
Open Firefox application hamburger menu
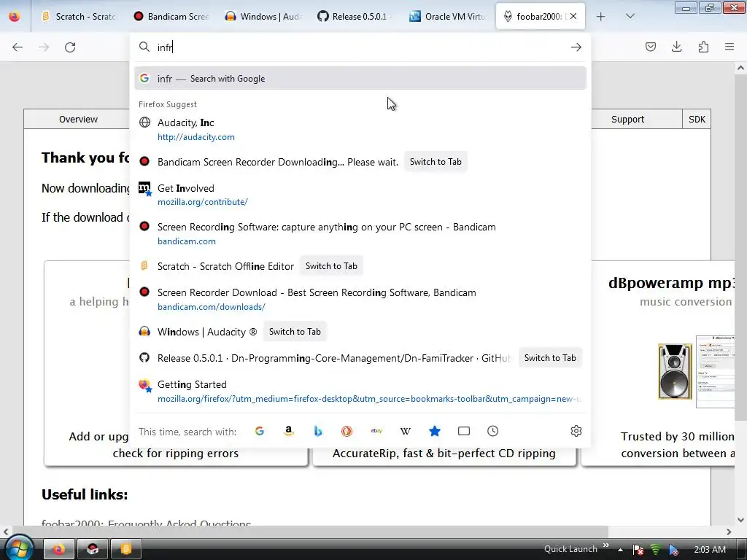coord(729,47)
